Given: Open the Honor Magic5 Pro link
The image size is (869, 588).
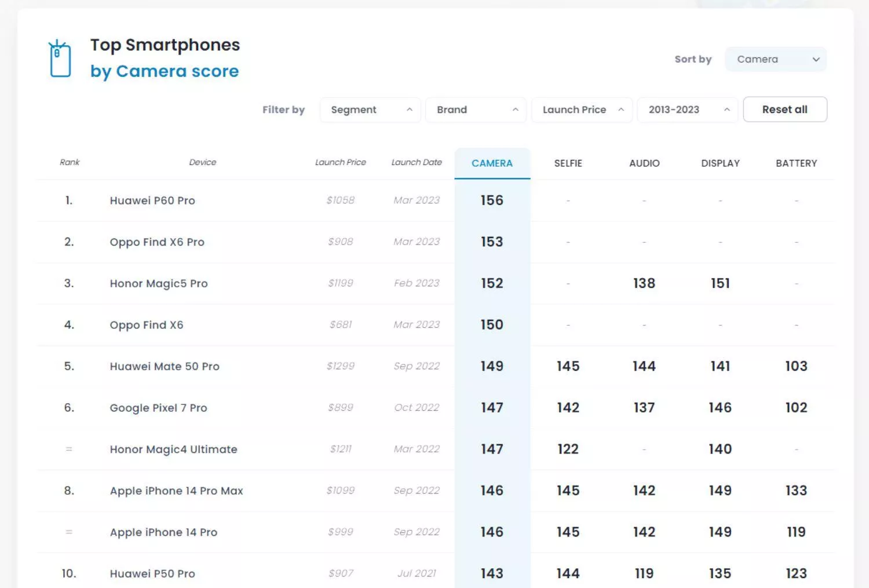Looking at the screenshot, I should [159, 283].
